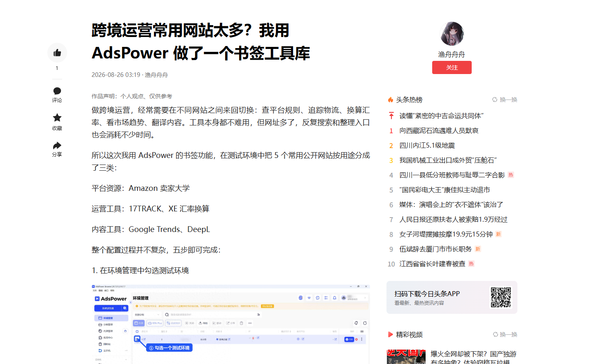The width and height of the screenshot is (589, 364).
Task: Click line 内容工具：Google Trends、DeepL
Action: pos(151,230)
